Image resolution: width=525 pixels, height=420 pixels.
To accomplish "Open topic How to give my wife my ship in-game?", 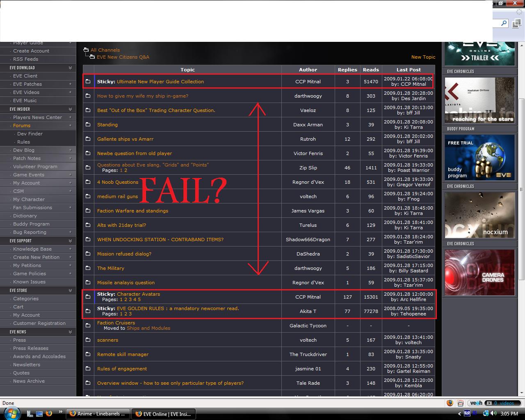I will click(x=143, y=96).
